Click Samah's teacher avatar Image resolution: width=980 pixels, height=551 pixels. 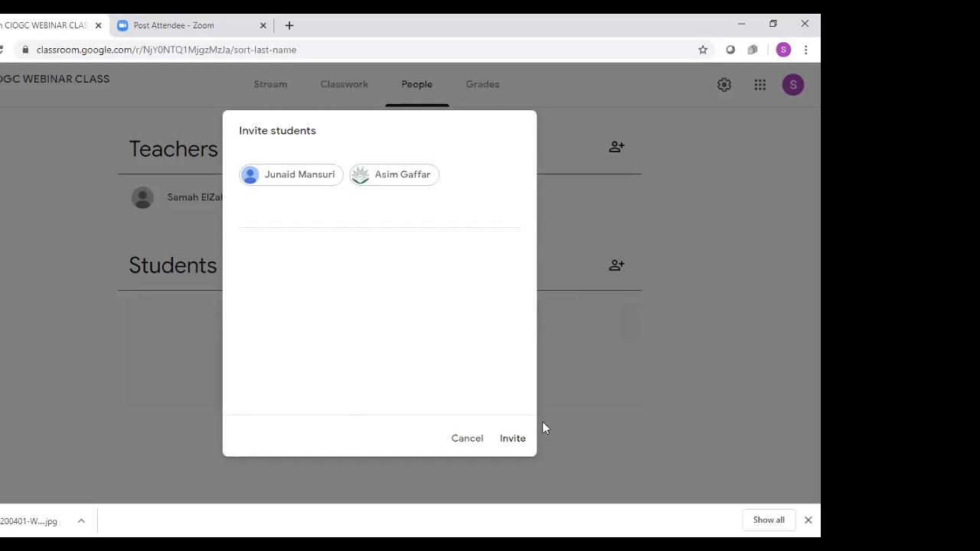tap(142, 197)
